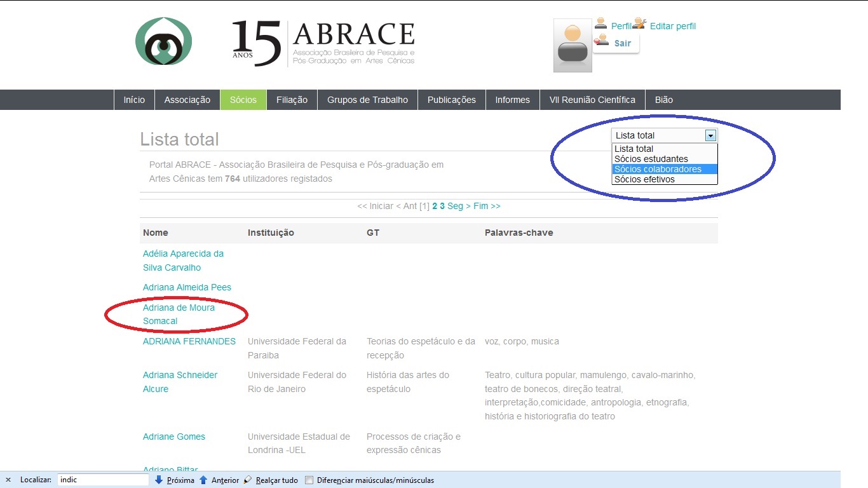Open Adriana de Moura Somacal's profile
The image size is (868, 488).
[x=179, y=314]
